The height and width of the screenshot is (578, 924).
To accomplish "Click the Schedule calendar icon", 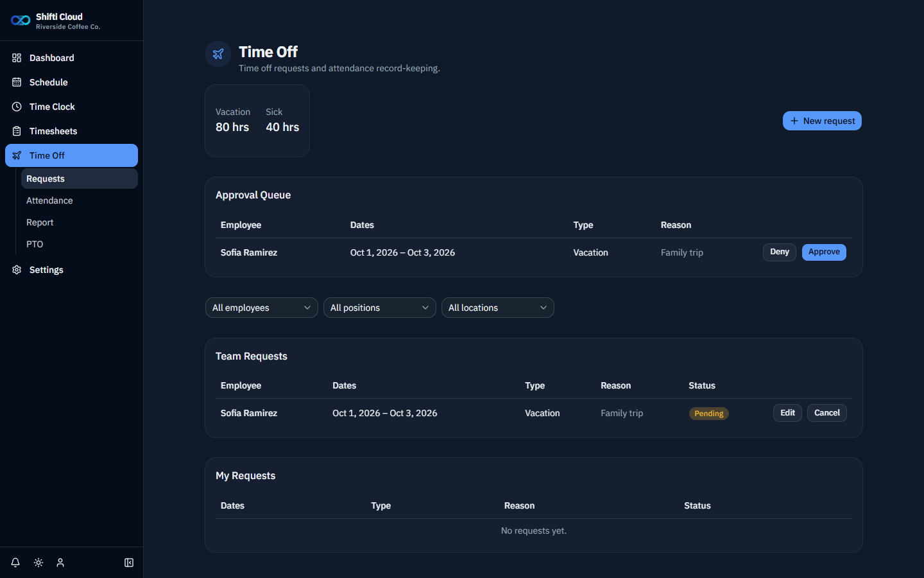I will click(x=17, y=82).
